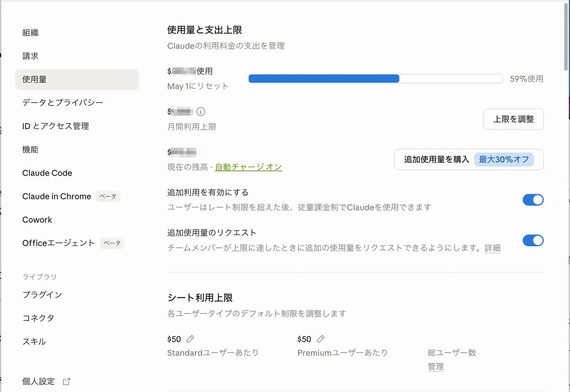This screenshot has height=392, width=570.
Task: Click 管理 link under 総ユーザー数
Action: [x=436, y=366]
